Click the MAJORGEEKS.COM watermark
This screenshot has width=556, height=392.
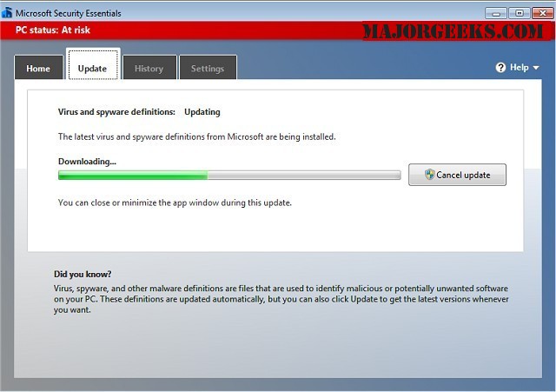click(x=453, y=31)
